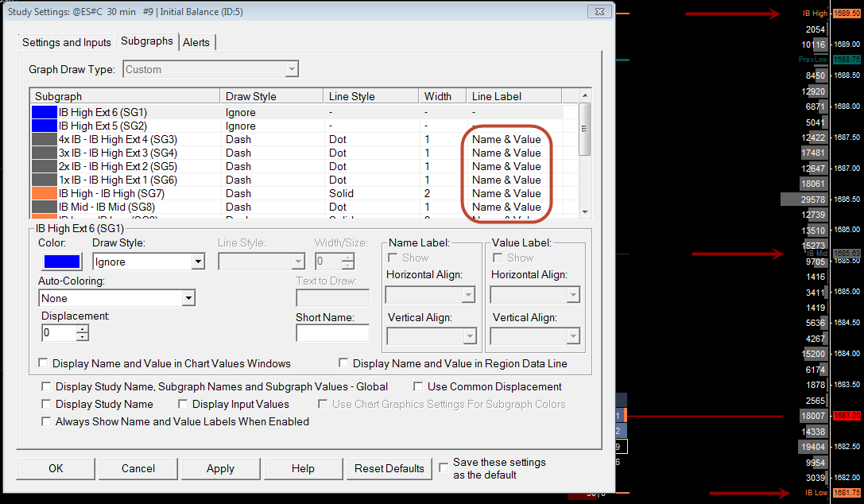The image size is (864, 504).
Task: Check Save these settings as the default
Action: [444, 467]
